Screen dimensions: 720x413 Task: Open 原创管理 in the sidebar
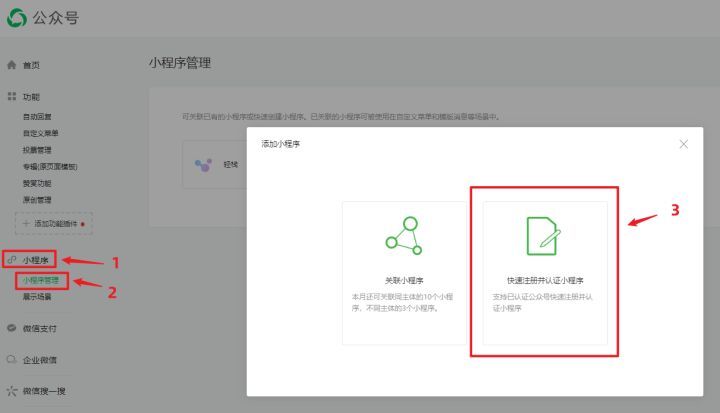click(x=37, y=200)
